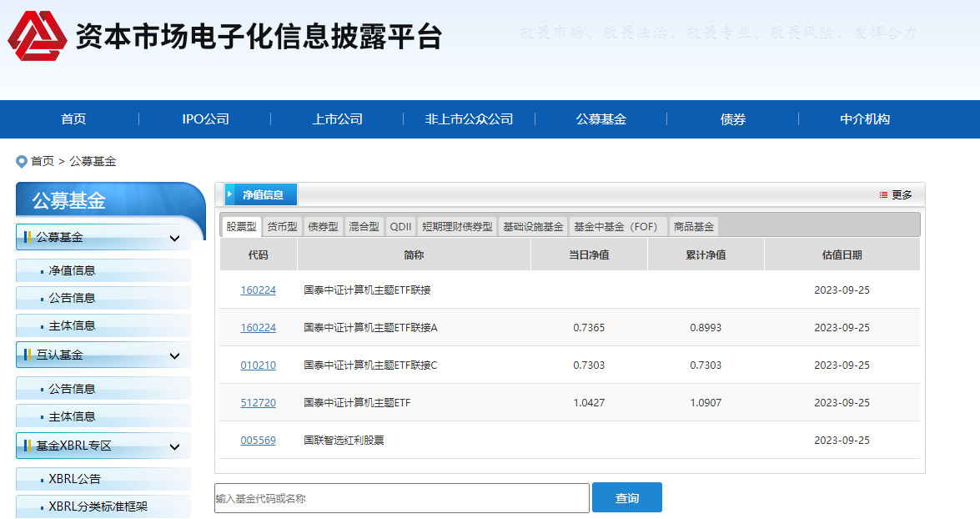Click the location pin breadcrumb icon
The height and width of the screenshot is (519, 980).
coord(22,161)
